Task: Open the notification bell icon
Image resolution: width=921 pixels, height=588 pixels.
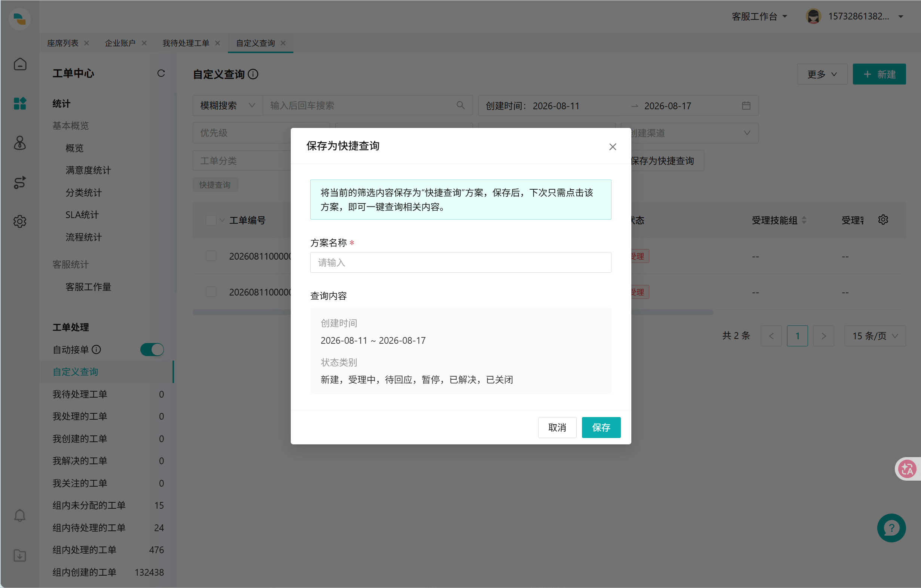Action: coord(20,515)
